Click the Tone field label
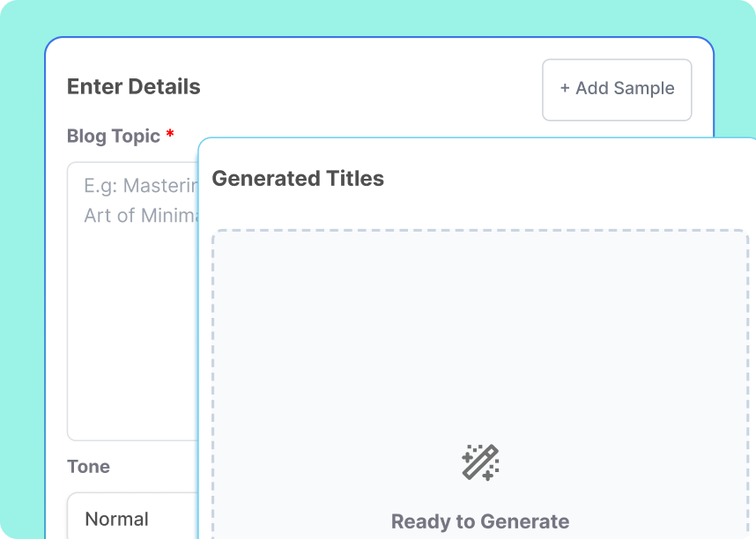This screenshot has height=539, width=756. (88, 467)
